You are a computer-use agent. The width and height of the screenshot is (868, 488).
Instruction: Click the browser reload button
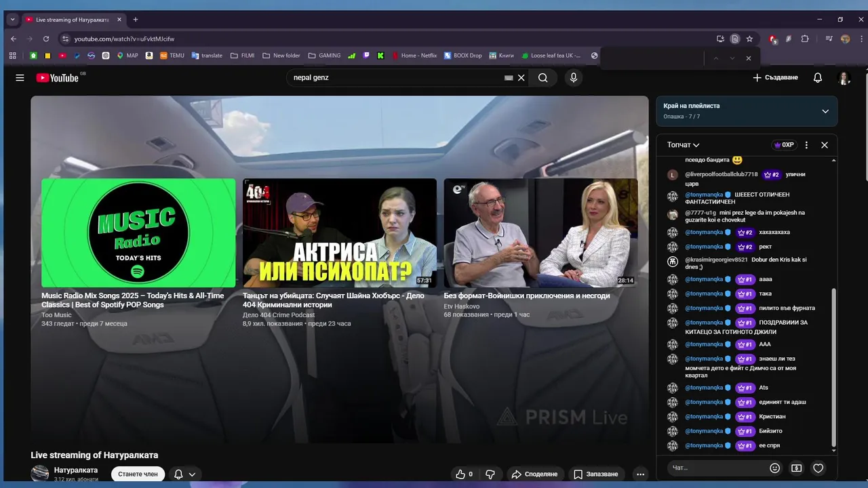[x=46, y=39]
